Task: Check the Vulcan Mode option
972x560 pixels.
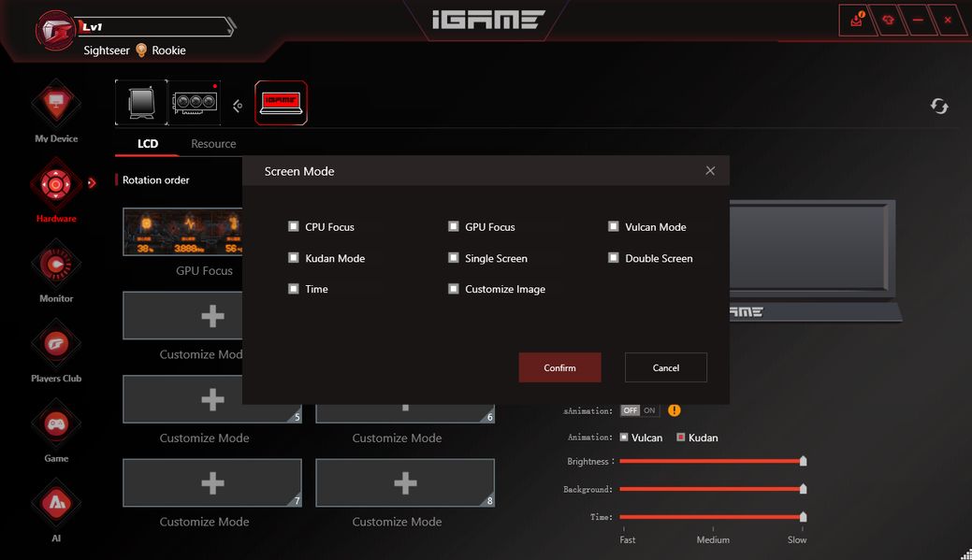Action: [613, 226]
